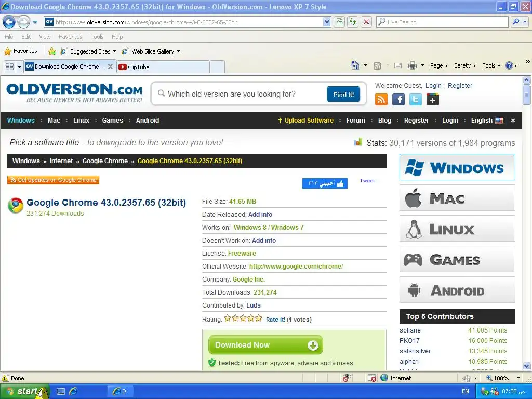Screen dimensions: 532x399
Task: Click the rating stars
Action: pyautogui.click(x=243, y=318)
